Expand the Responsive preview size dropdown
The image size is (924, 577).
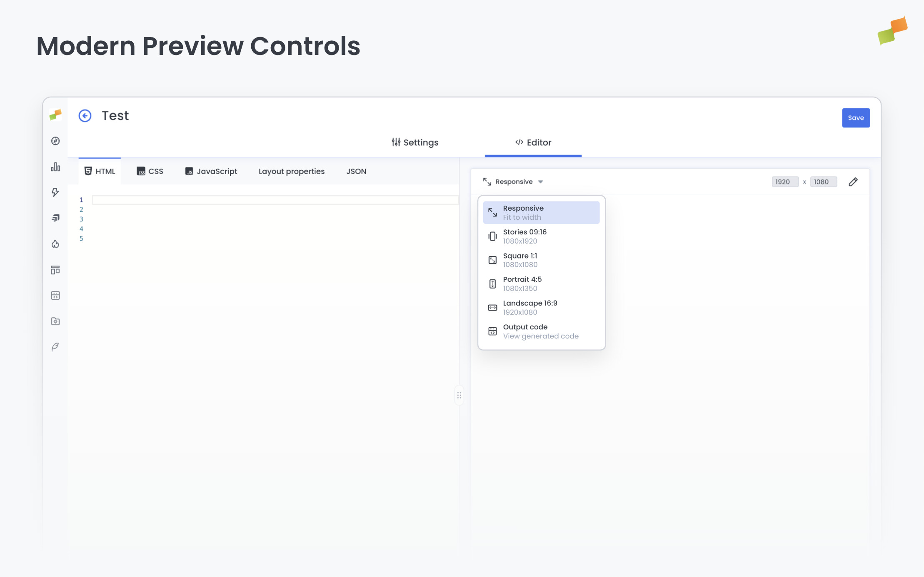click(513, 182)
